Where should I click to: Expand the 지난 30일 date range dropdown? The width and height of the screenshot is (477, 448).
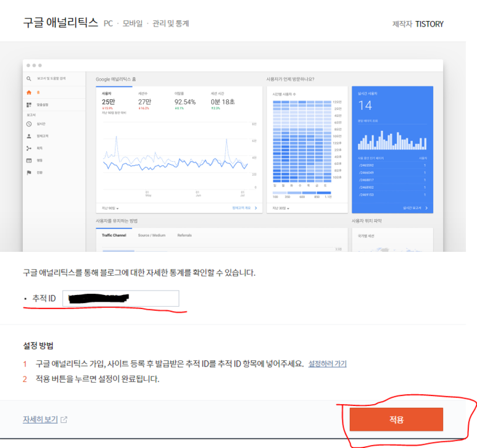281,209
